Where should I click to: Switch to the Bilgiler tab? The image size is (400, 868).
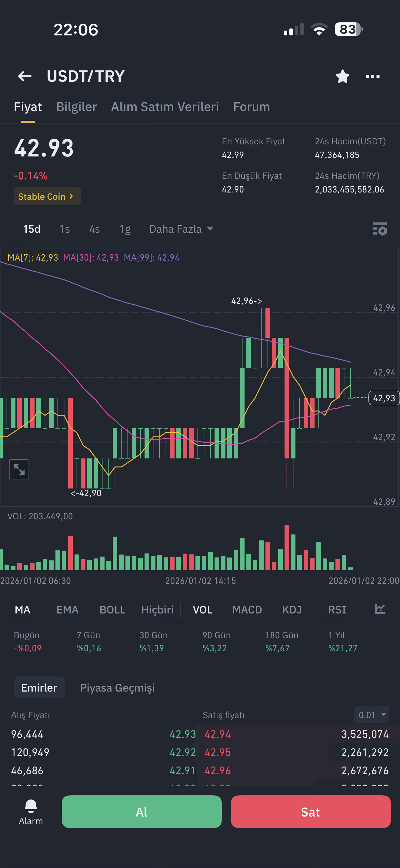pos(77,107)
